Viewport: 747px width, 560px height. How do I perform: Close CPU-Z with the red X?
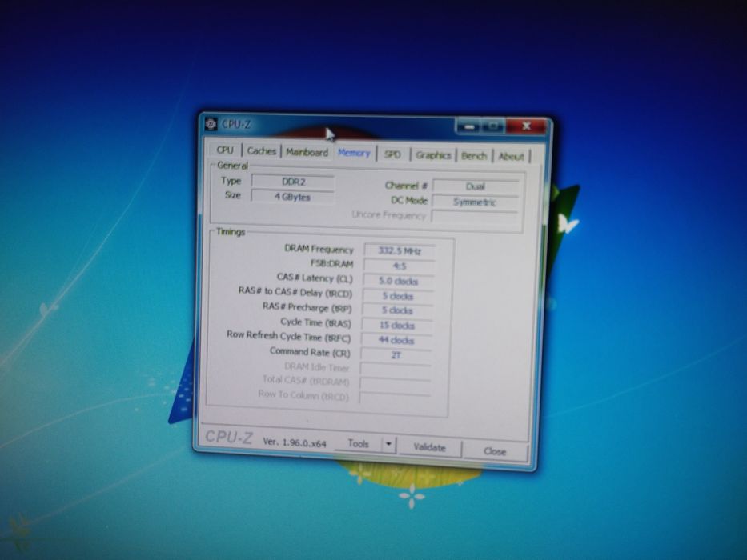526,126
